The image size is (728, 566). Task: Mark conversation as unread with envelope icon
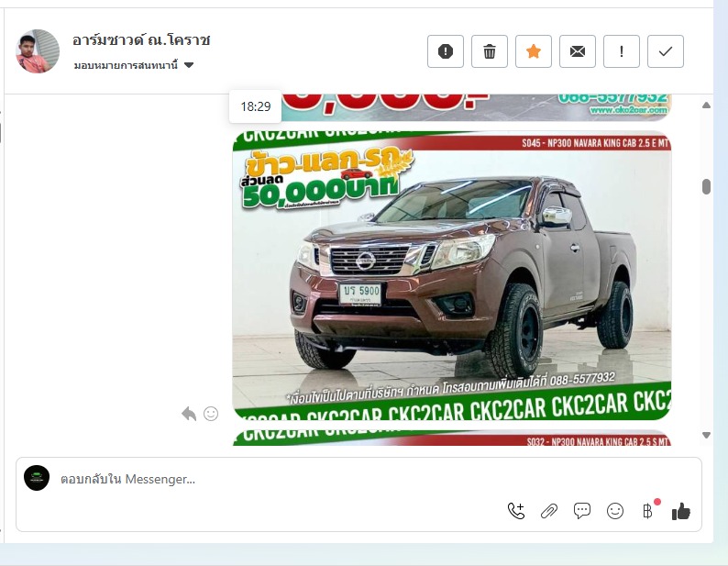577,51
